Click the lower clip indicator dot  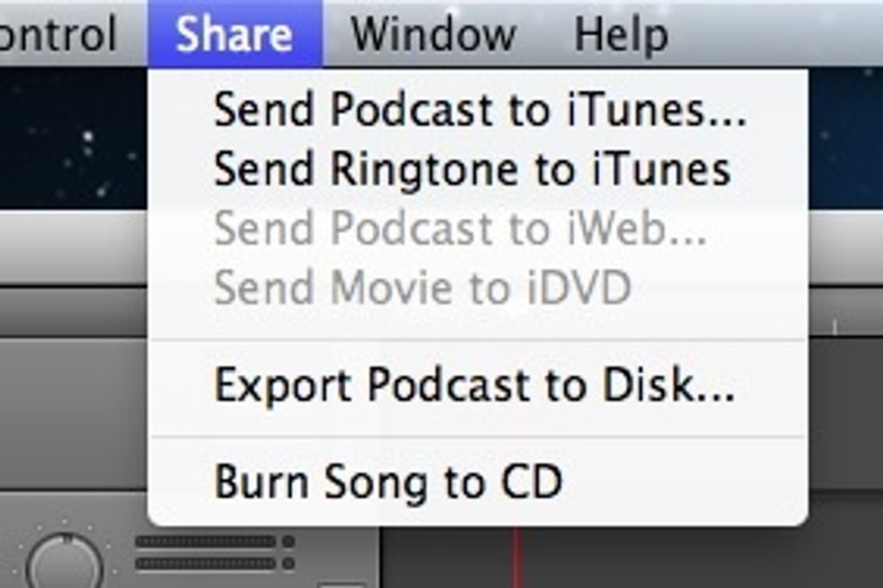(288, 563)
